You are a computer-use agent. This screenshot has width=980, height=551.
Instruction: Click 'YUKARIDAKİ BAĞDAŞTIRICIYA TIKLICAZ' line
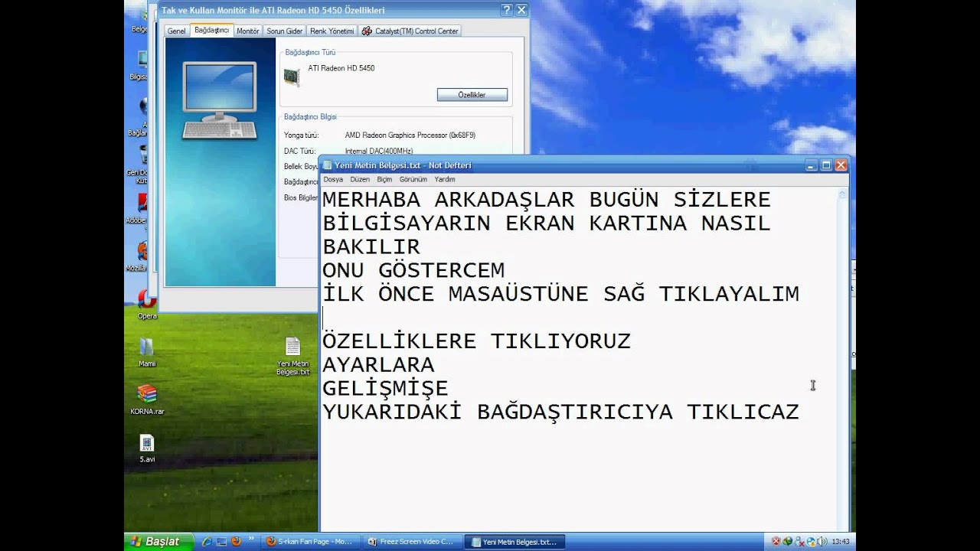click(560, 412)
